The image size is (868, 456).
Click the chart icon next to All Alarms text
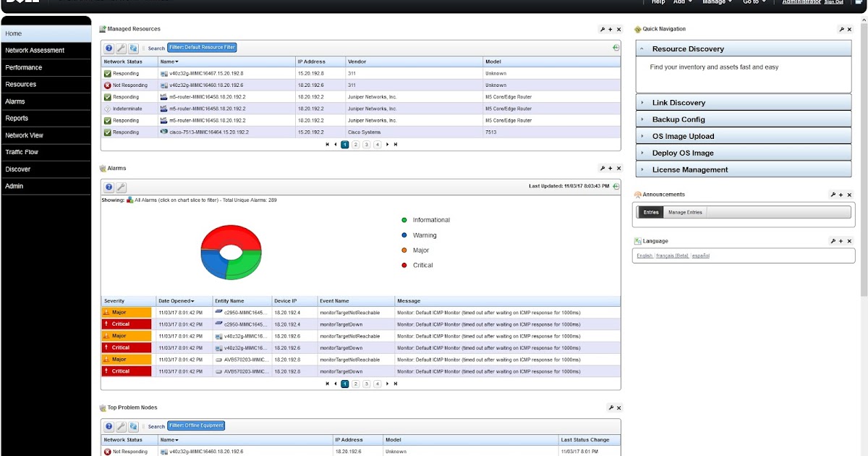(130, 200)
